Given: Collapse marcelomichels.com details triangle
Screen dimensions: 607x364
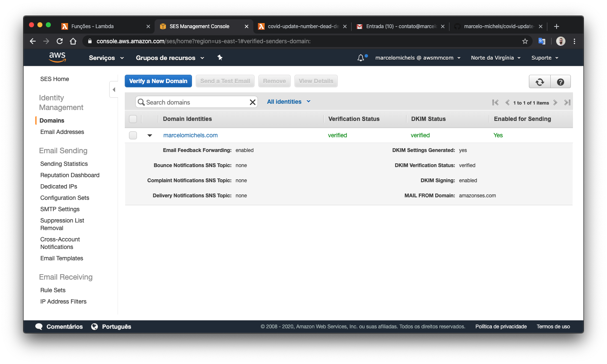Looking at the screenshot, I should [x=150, y=136].
